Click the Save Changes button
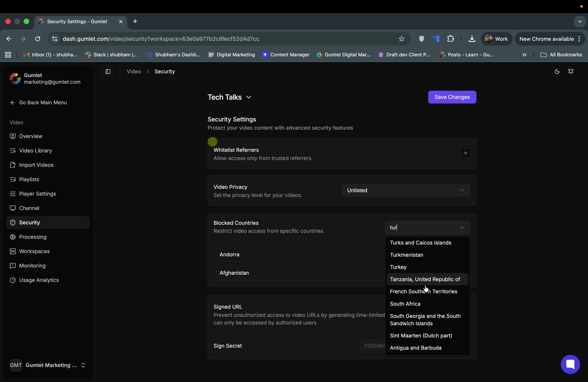The height and width of the screenshot is (382, 588). pos(452,97)
